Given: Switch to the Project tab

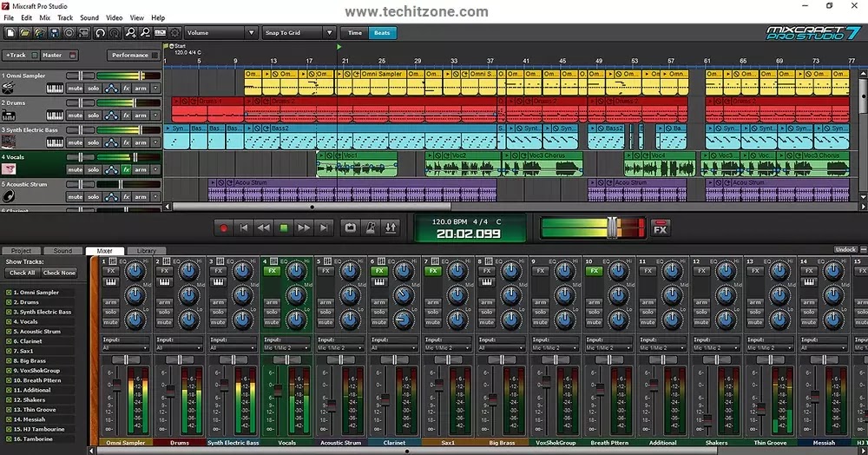Looking at the screenshot, I should 21,251.
